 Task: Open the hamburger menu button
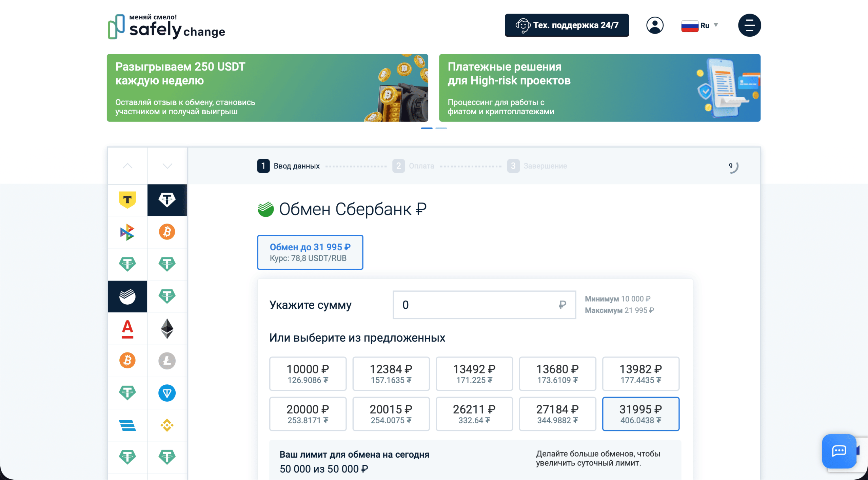click(749, 25)
